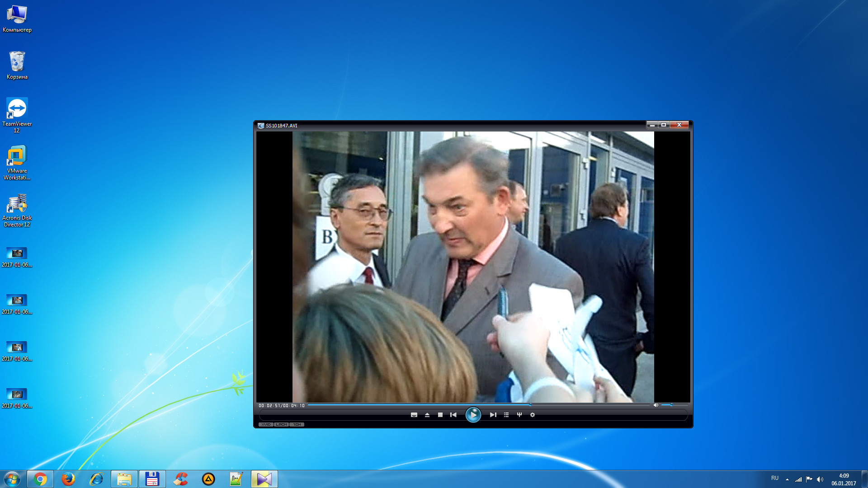Skip to the previous track
Viewport: 868px width, 488px height.
point(453,415)
